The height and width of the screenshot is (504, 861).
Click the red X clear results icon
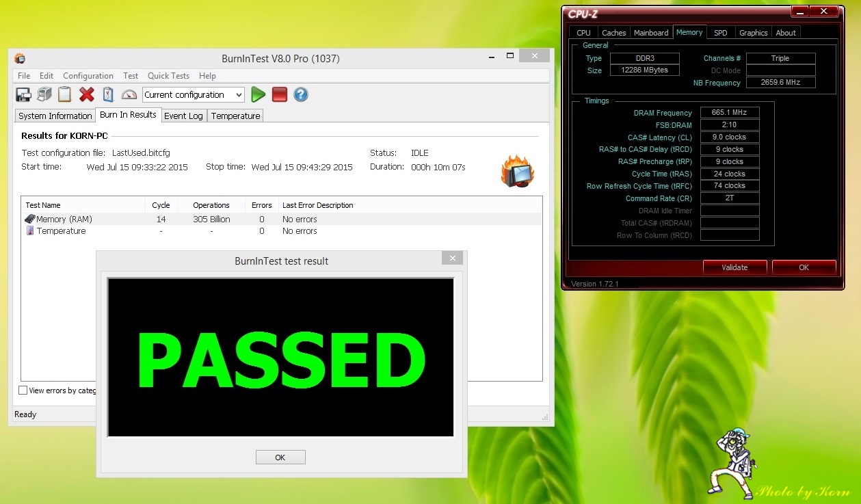(86, 94)
